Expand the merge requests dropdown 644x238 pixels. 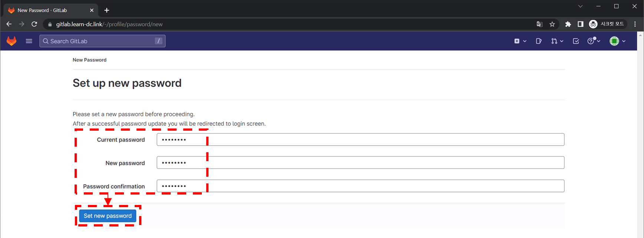coord(557,41)
